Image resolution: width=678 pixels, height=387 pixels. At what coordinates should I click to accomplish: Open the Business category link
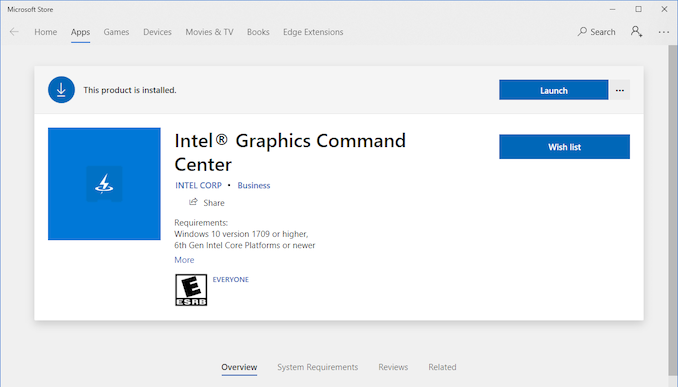(x=254, y=185)
